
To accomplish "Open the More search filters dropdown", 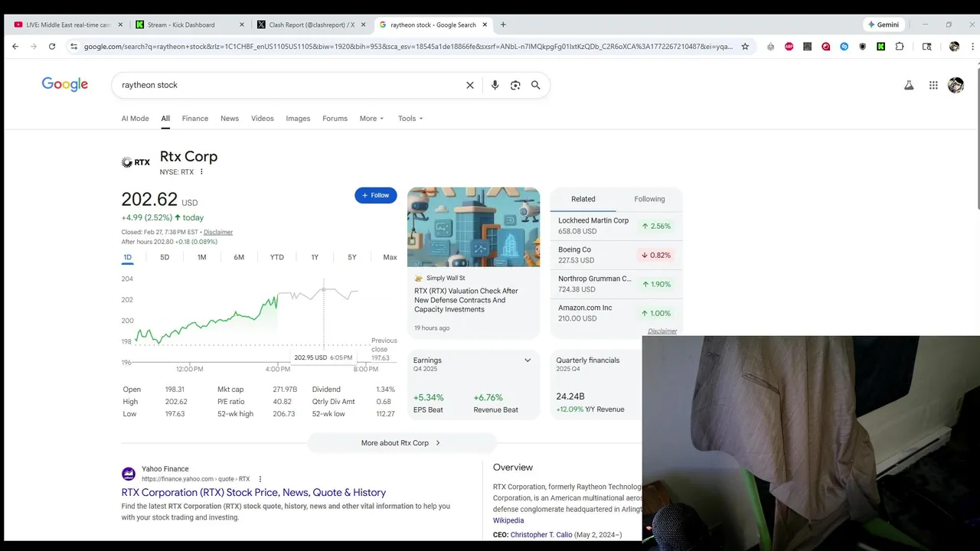I will 371,119.
